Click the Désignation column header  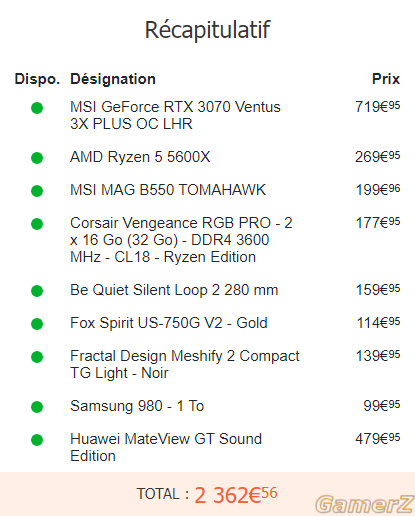113,79
